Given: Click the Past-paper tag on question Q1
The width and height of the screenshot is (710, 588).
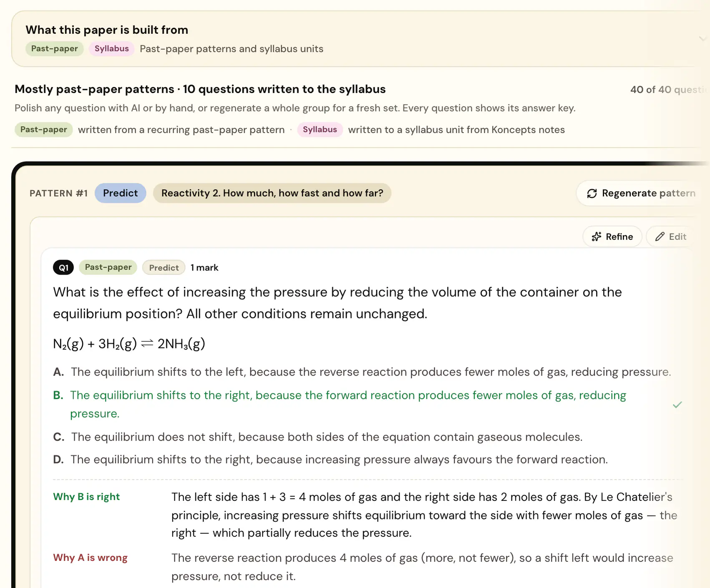Looking at the screenshot, I should 108,268.
